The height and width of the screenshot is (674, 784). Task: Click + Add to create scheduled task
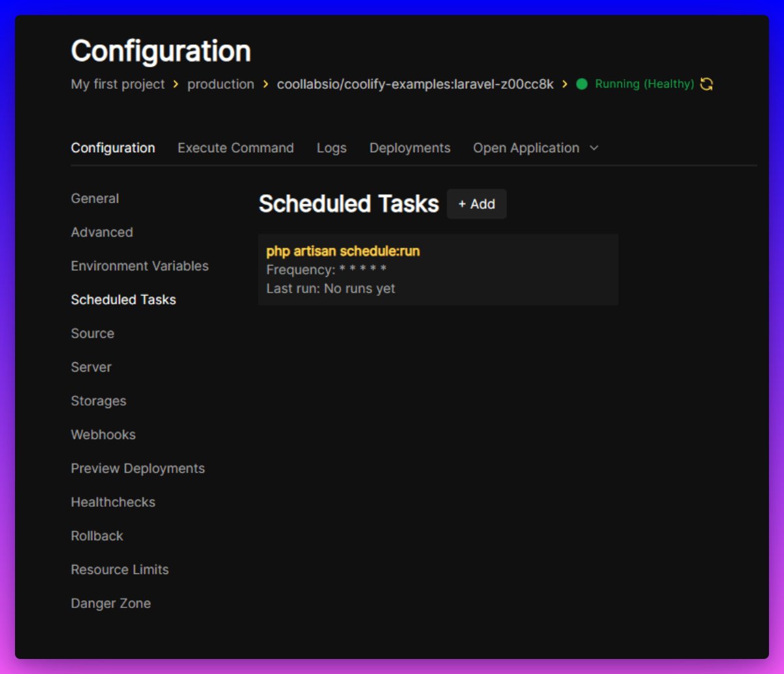pos(477,204)
